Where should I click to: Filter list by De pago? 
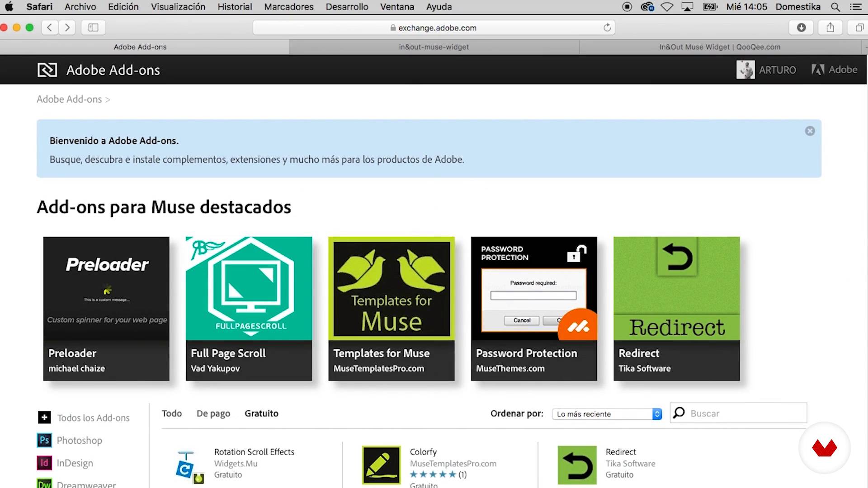[x=213, y=413]
